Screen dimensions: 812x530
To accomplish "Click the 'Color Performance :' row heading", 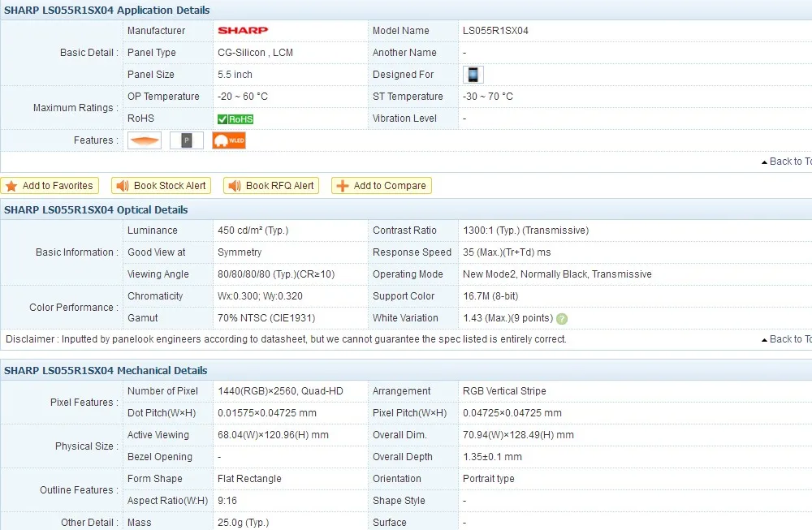I will point(74,307).
